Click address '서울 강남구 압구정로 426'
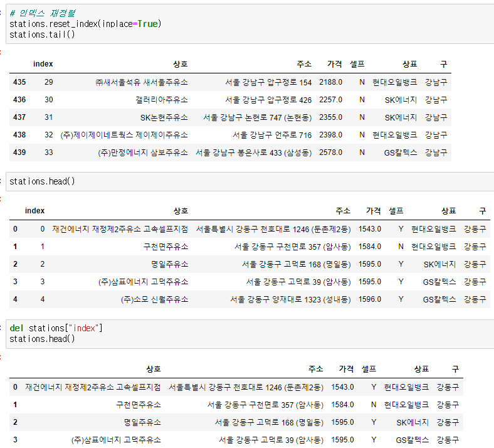The width and height of the screenshot is (494, 448). (x=268, y=100)
